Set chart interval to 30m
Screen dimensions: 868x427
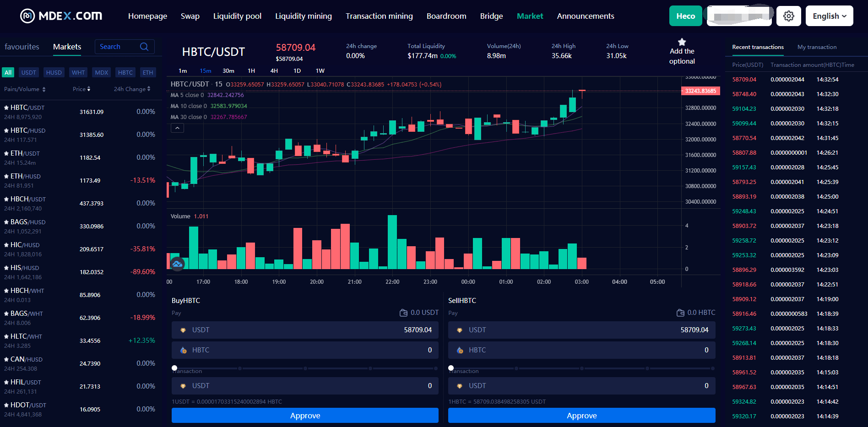coord(228,71)
